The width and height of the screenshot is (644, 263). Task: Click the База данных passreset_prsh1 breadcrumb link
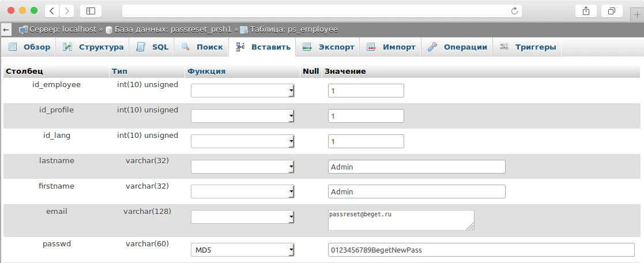[x=172, y=29]
